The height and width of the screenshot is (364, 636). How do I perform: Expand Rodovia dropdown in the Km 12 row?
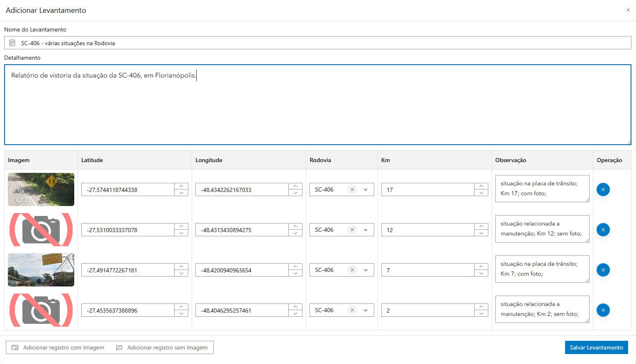coord(366,230)
